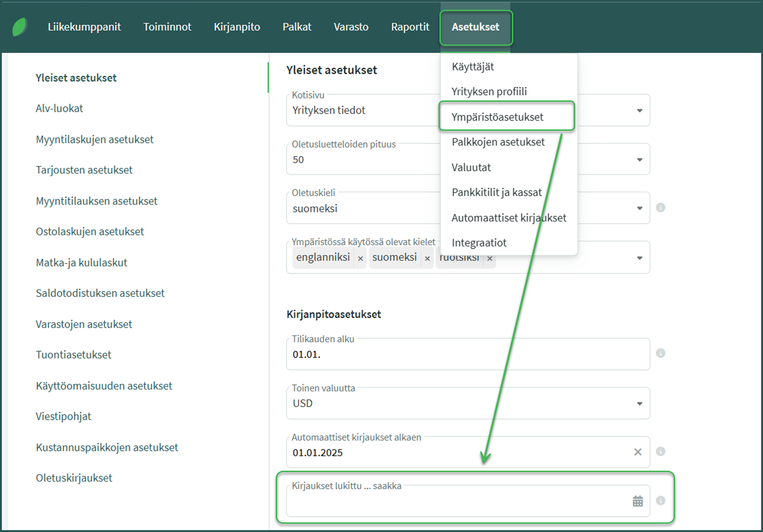Clear the Automaattiset kirjaukset alkaen date

(x=637, y=452)
